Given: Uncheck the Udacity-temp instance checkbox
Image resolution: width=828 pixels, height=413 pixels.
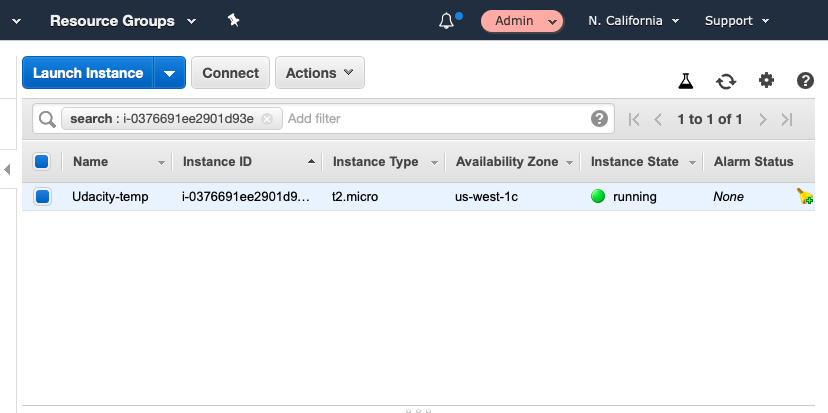Looking at the screenshot, I should (42, 197).
